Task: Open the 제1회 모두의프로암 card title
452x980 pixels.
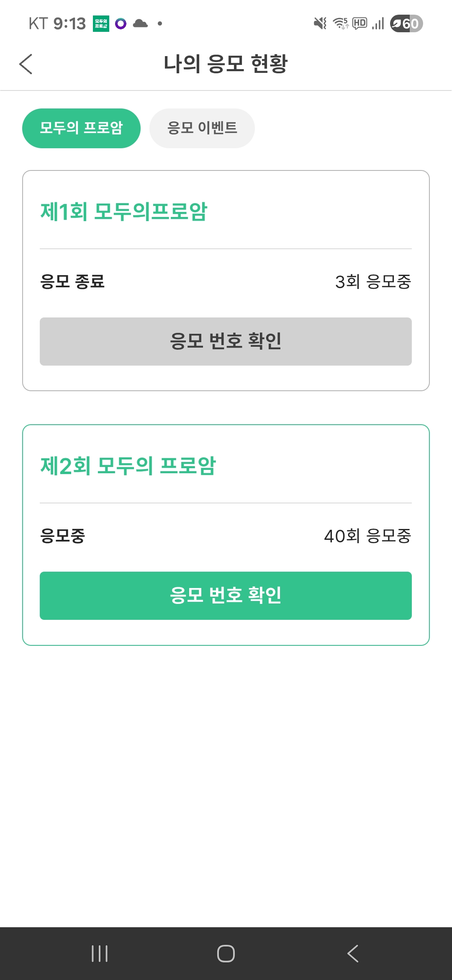Action: coord(124,211)
